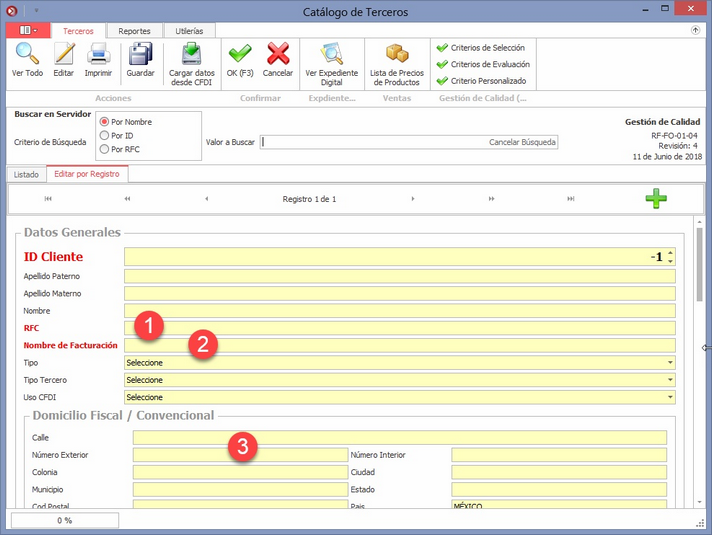Click Cancelar Búsqueda button
712x535 pixels.
click(521, 142)
